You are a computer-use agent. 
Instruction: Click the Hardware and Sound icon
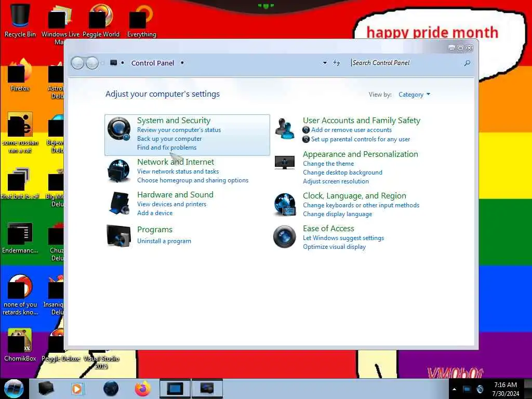pos(119,203)
